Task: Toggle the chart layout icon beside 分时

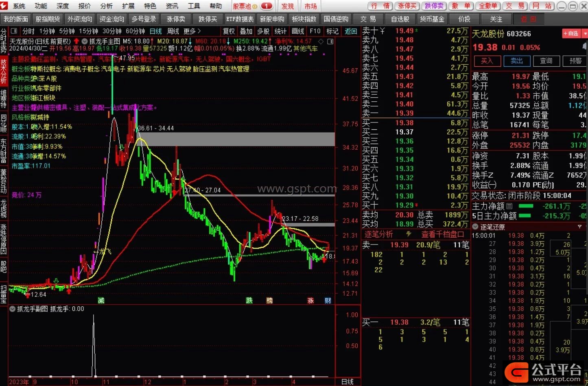Action: [x=14, y=31]
